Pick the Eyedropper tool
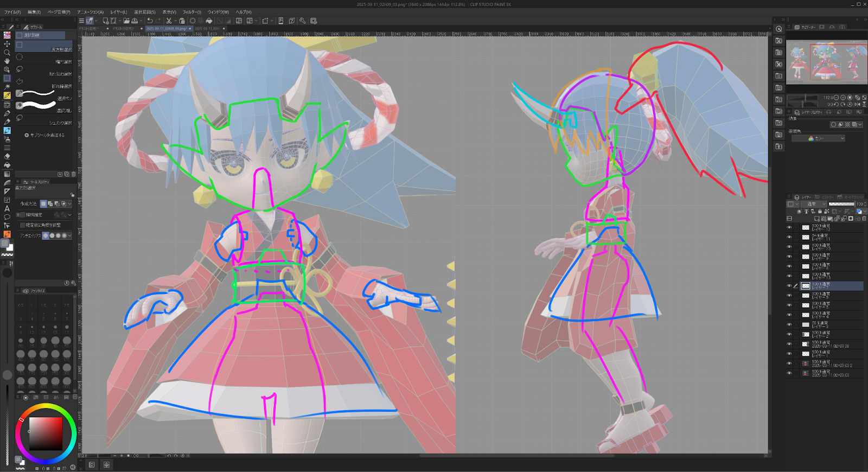The height and width of the screenshot is (472, 868). click(7, 95)
